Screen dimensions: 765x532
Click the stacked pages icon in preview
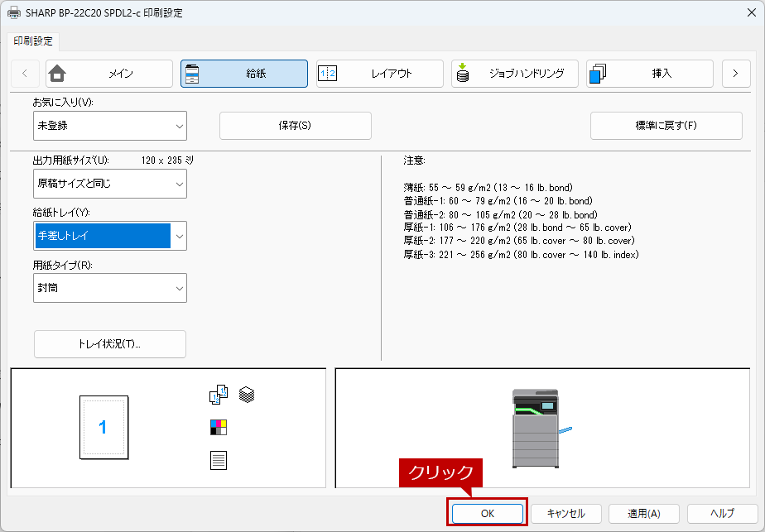point(247,395)
